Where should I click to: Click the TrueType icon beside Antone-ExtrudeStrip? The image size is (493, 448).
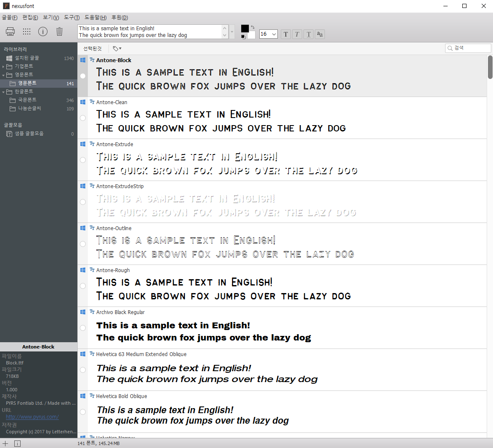click(92, 186)
